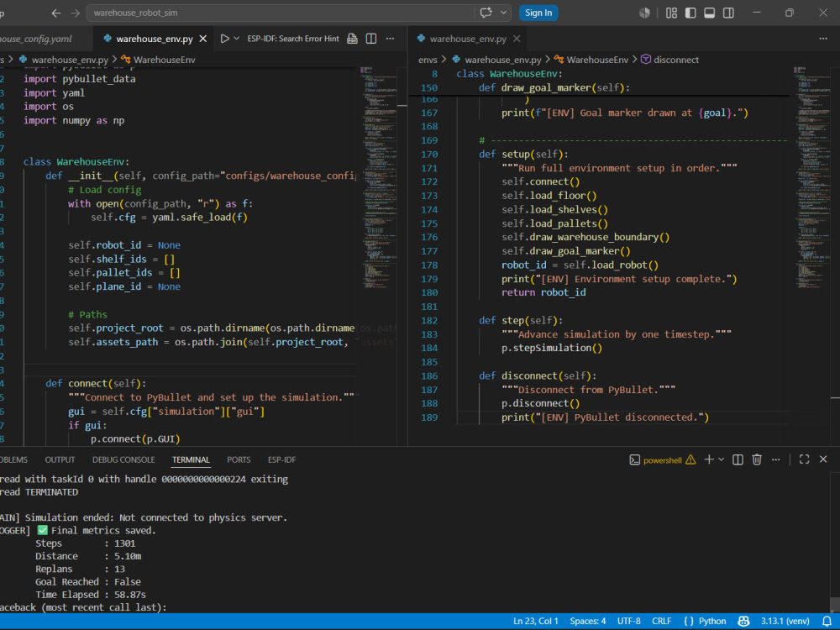Click ESP-IDF: Search Error Hint
The image size is (840, 630).
click(x=293, y=39)
